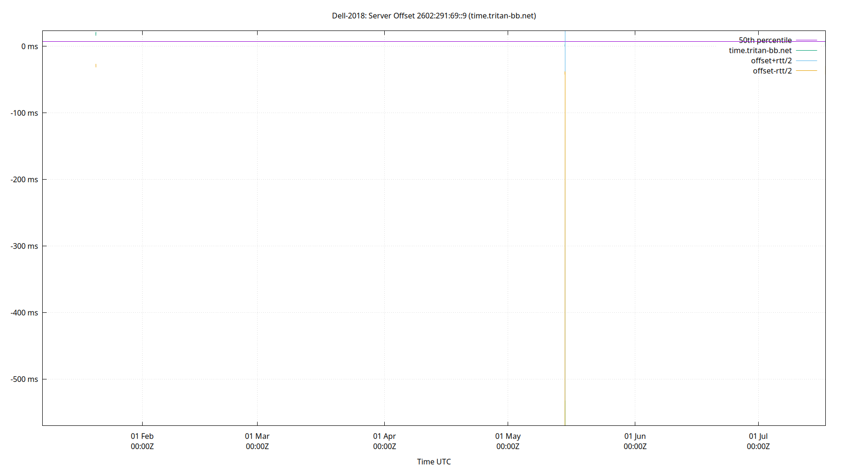This screenshot has height=469, width=868.
Task: Toggle the time.tritan-bb.net series visibility
Action: click(x=760, y=50)
